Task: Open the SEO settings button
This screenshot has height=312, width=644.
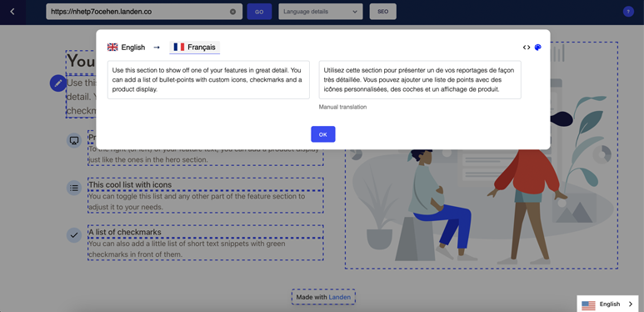Action: pos(382,12)
